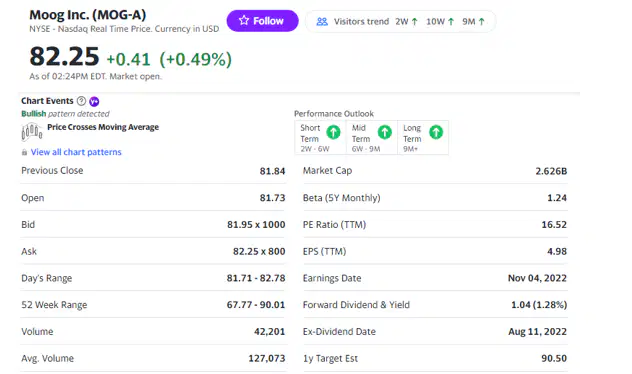The height and width of the screenshot is (374, 632).
Task: Click Ex-Dividend Date value Aug 11, 2022
Action: pyautogui.click(x=538, y=332)
